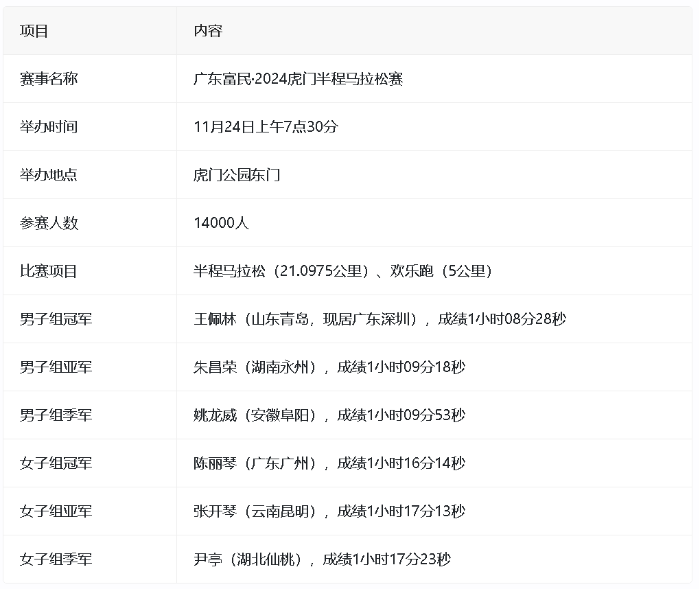
Task: Click the 王佩林 champion result cell
Action: click(380, 319)
